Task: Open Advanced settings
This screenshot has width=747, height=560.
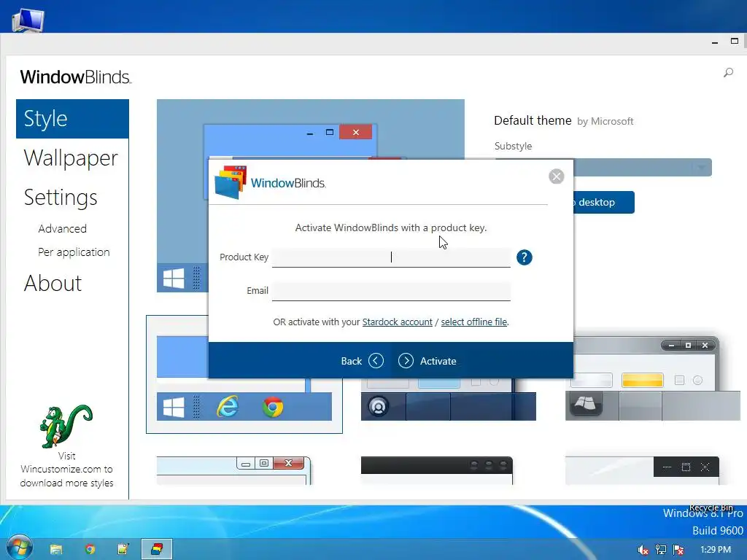Action: [x=63, y=228]
